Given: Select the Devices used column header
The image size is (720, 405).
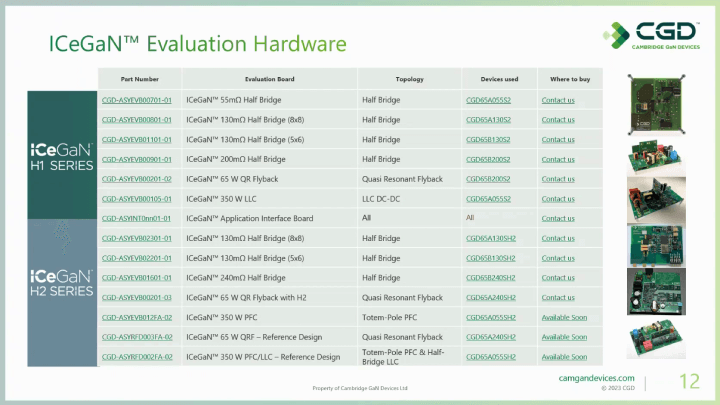Looking at the screenshot, I should point(499,79).
